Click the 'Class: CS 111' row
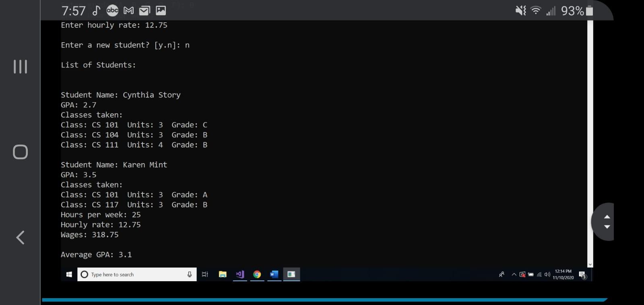The image size is (644, 305). click(x=134, y=145)
